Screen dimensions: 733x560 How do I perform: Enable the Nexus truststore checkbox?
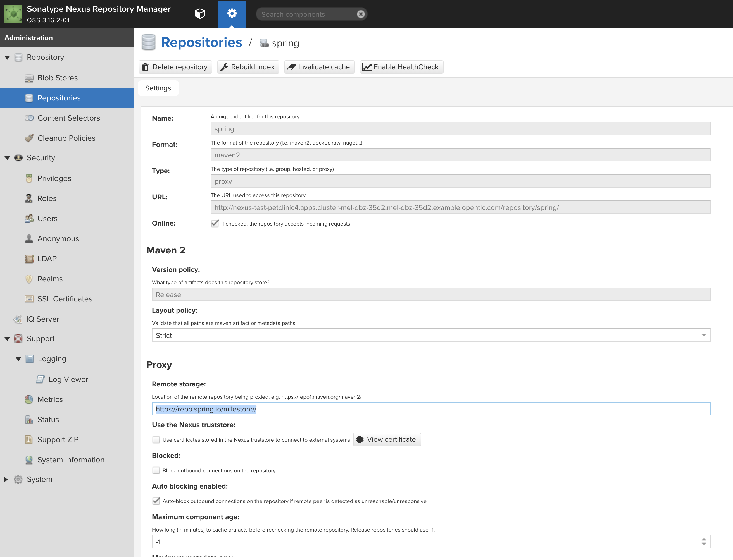(156, 440)
